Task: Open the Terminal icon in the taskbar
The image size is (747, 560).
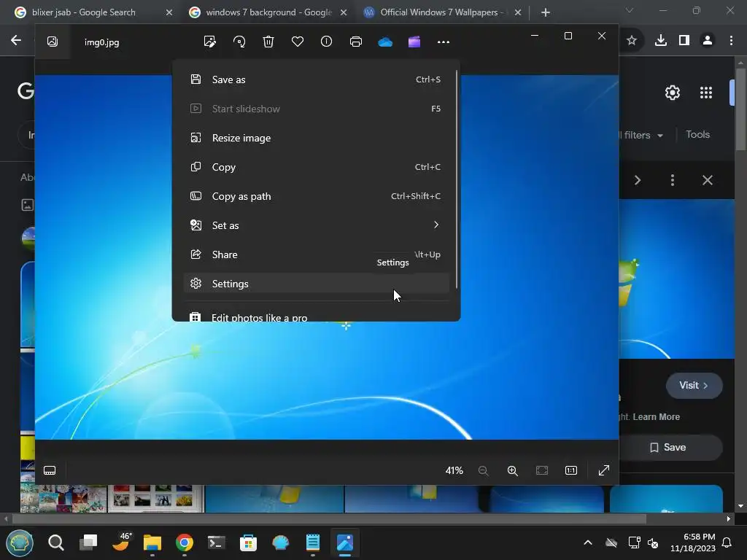Action: click(216, 542)
